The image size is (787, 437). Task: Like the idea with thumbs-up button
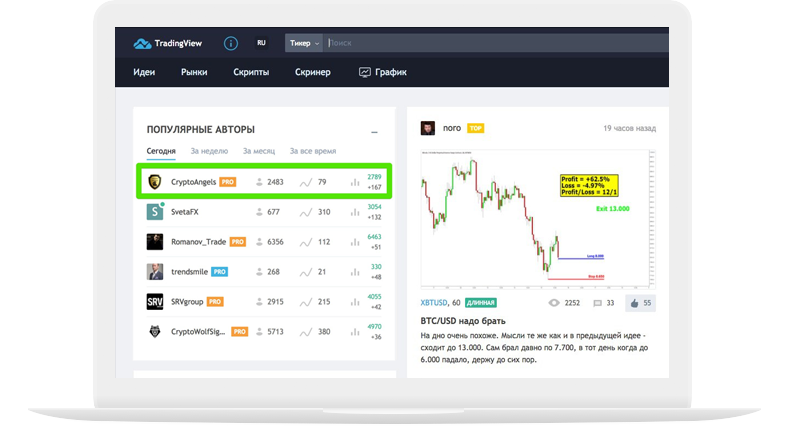point(640,303)
